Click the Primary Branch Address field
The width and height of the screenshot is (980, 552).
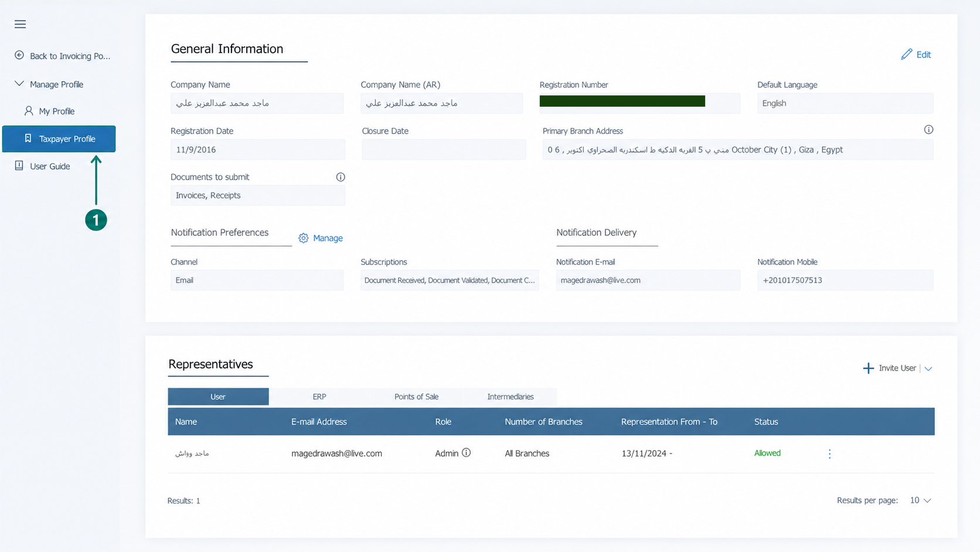738,150
